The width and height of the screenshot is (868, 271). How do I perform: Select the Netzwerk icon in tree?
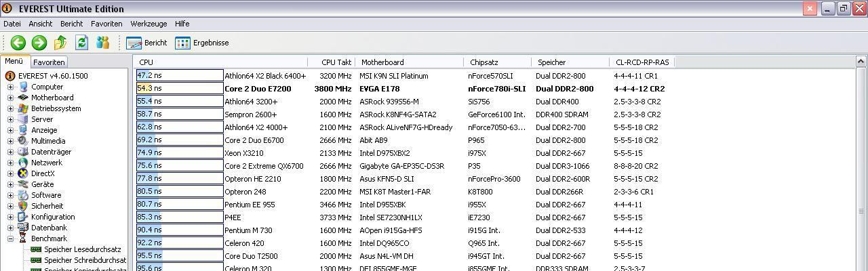coord(23,163)
